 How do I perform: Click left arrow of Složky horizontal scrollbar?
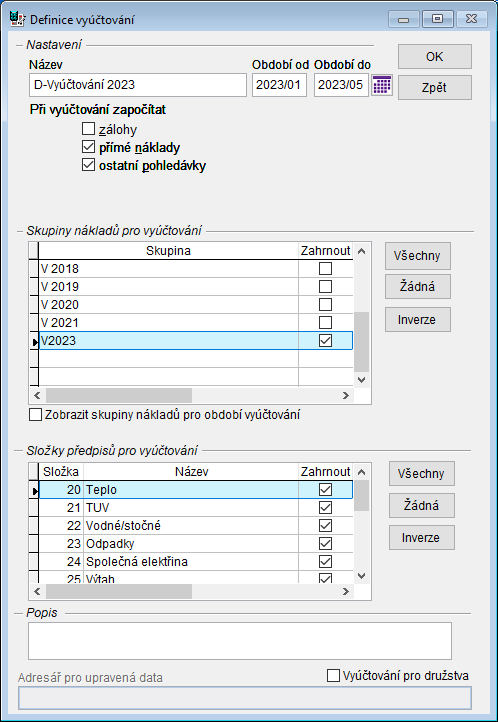(38, 591)
